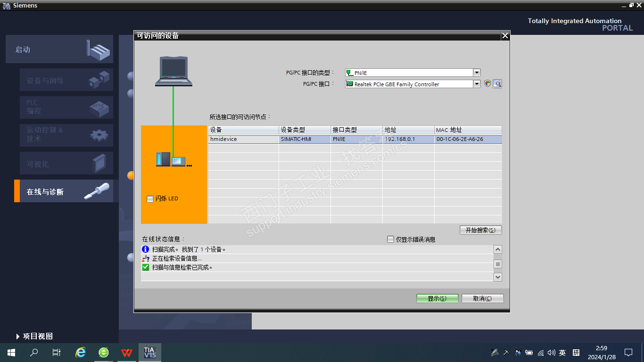Image resolution: width=644 pixels, height=362 pixels.
Task: Click the TIA V15 taskbar icon
Action: tap(150, 353)
